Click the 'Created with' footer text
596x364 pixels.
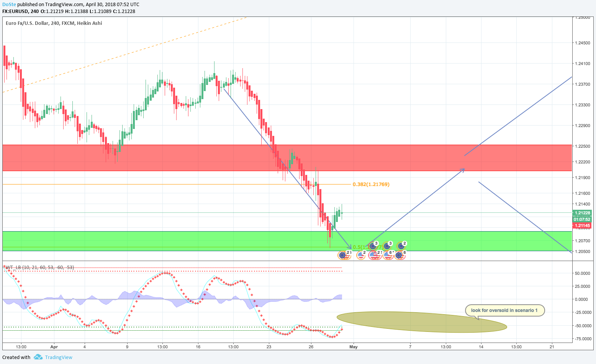pyautogui.click(x=16, y=357)
